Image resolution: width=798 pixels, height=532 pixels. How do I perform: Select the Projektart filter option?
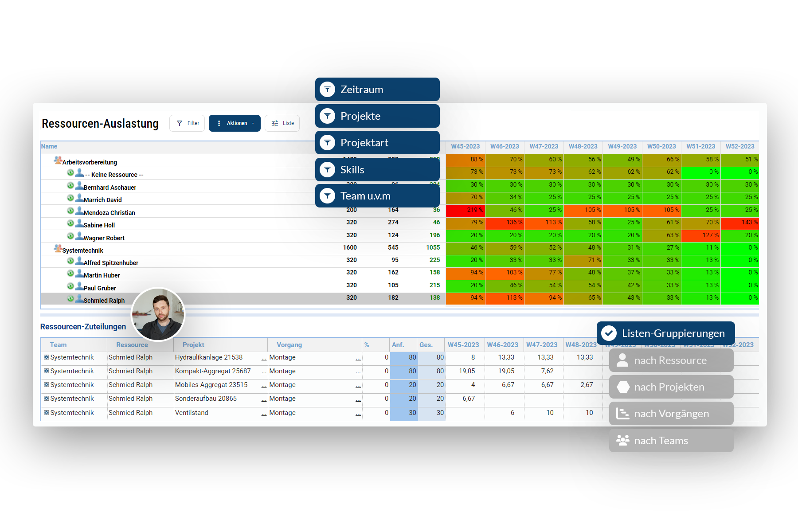click(x=377, y=143)
